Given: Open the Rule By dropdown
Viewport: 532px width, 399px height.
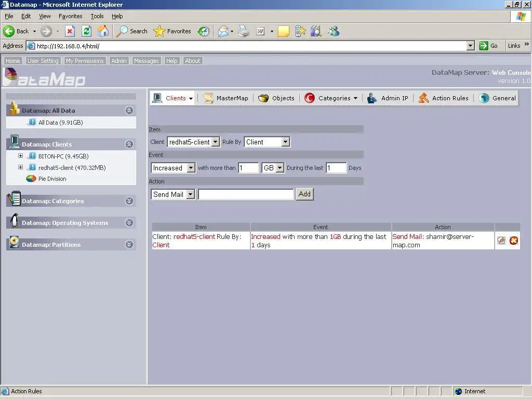Looking at the screenshot, I should [267, 141].
